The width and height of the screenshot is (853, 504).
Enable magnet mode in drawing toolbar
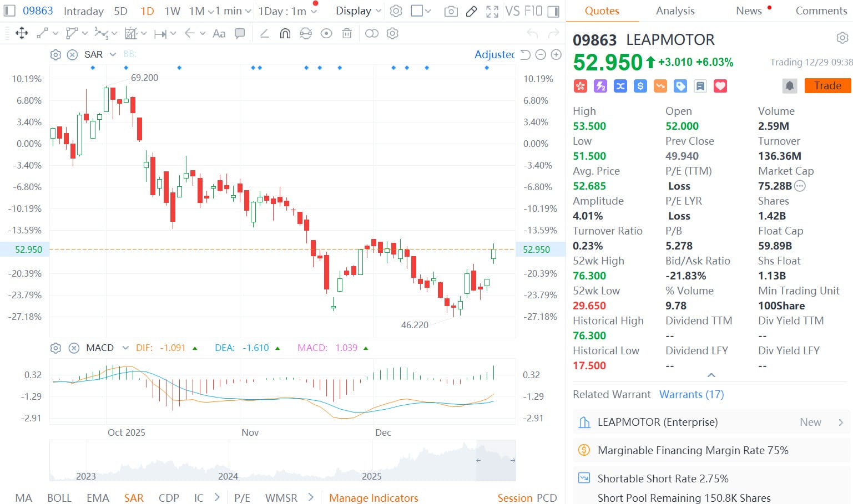tap(284, 33)
